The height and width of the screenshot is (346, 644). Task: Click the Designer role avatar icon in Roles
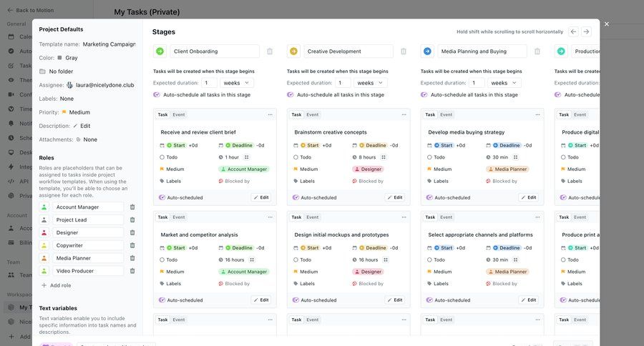tap(44, 233)
